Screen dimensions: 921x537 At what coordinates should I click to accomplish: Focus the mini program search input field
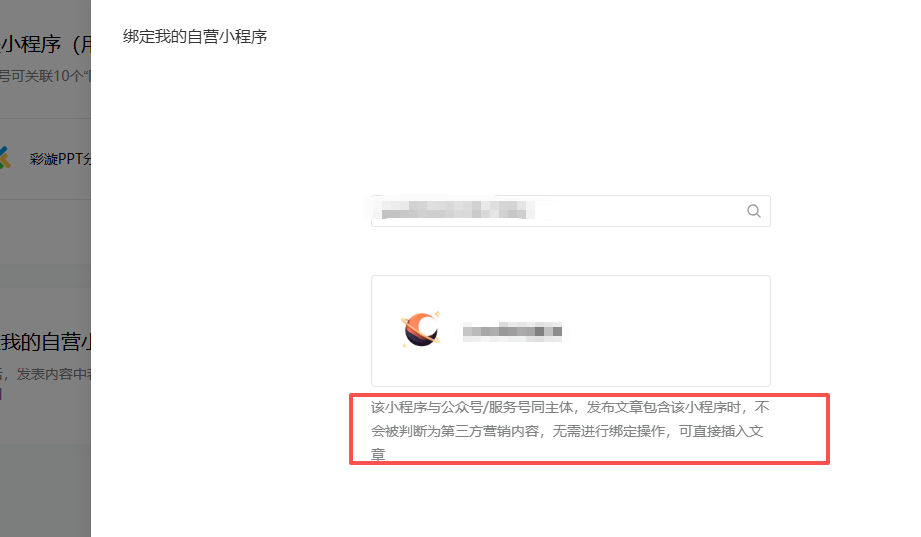click(x=570, y=211)
